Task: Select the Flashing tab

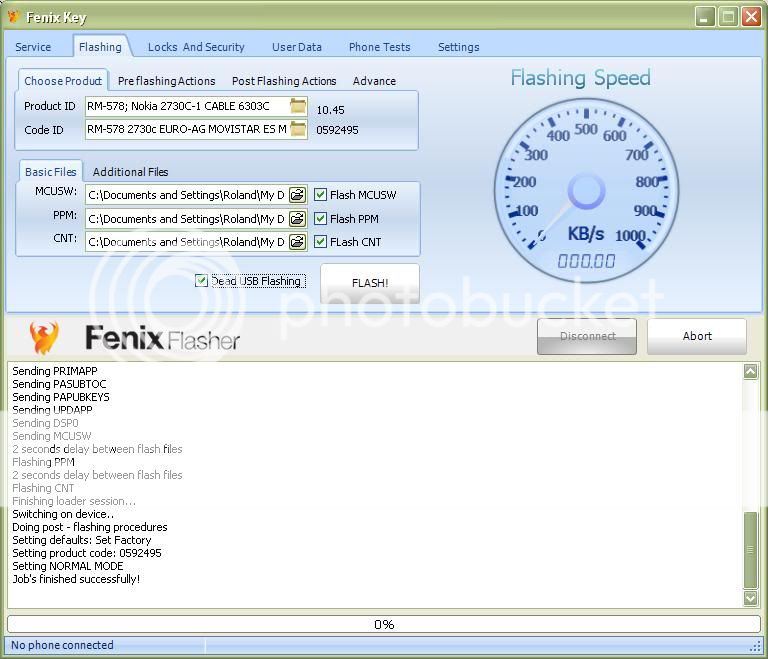Action: click(x=100, y=47)
